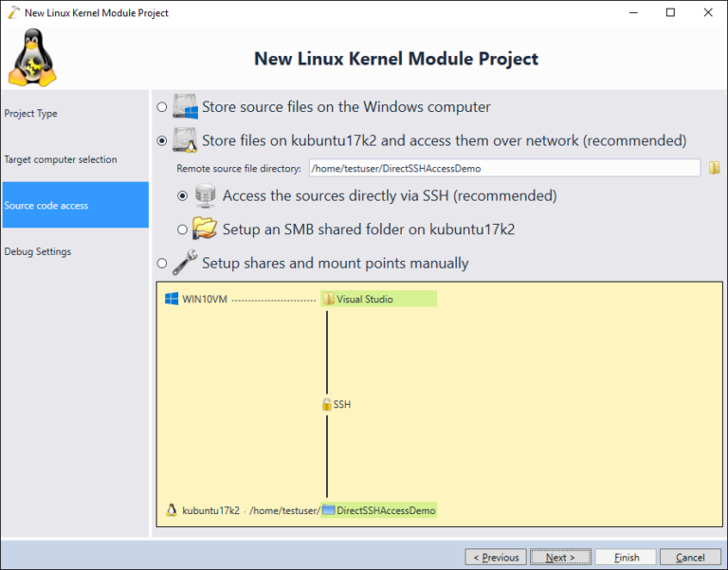
Task: Minimize the wizard window
Action: [x=633, y=12]
